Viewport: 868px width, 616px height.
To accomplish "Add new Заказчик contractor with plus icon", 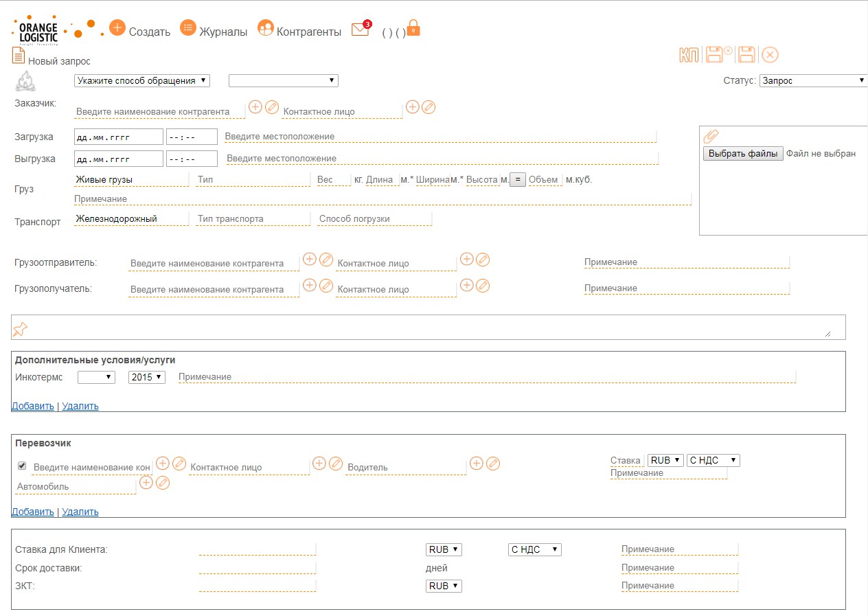I will (x=255, y=106).
